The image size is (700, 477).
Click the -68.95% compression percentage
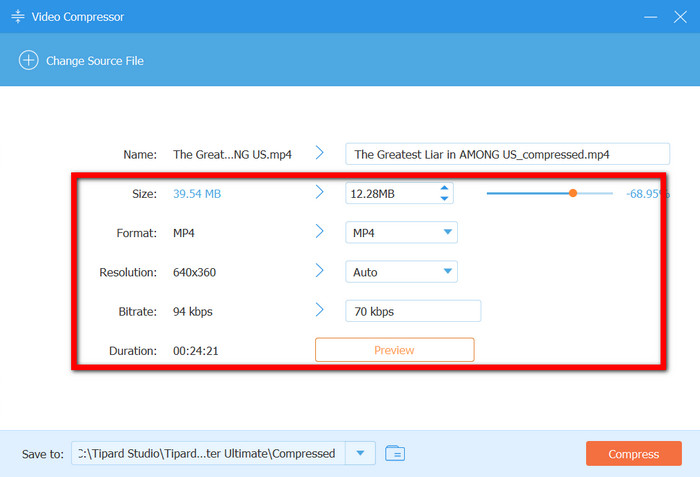[646, 194]
